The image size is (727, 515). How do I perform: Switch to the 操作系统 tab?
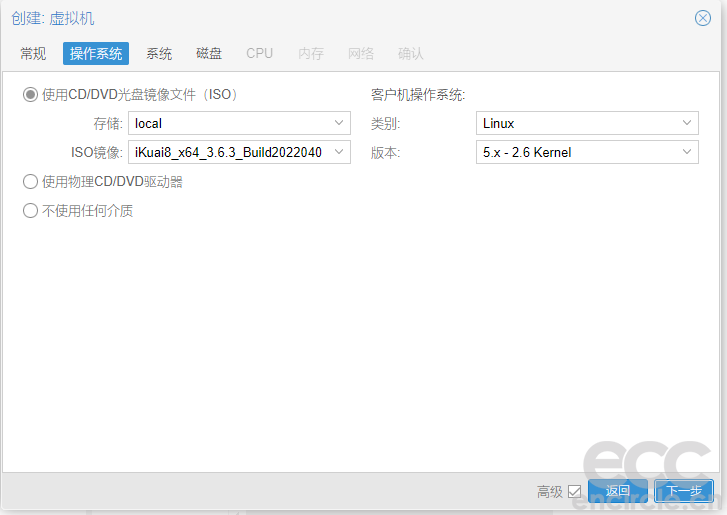[x=96, y=53]
